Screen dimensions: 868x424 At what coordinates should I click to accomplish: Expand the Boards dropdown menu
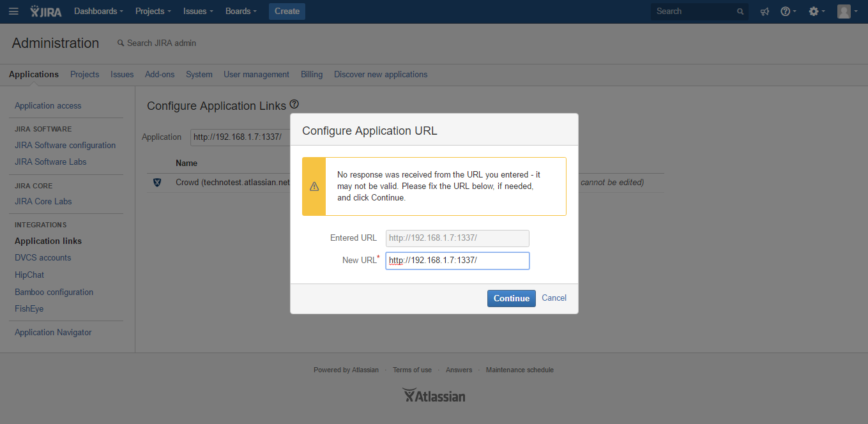point(241,11)
